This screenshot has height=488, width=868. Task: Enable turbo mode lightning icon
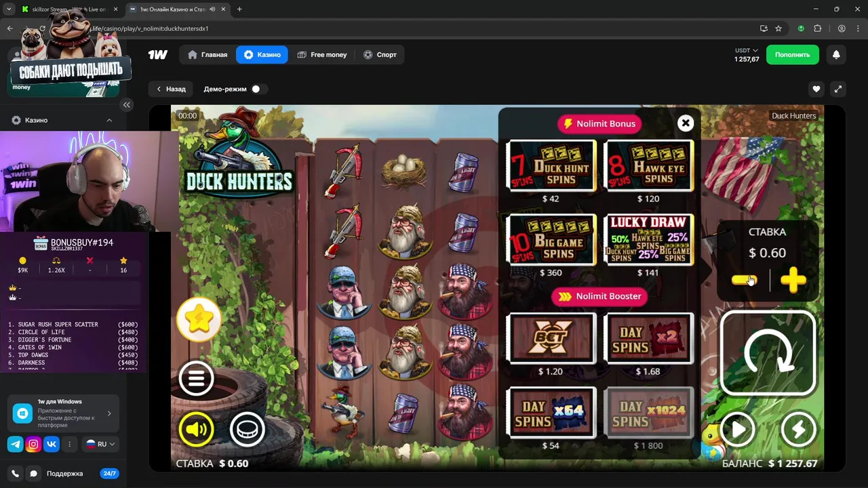798,429
